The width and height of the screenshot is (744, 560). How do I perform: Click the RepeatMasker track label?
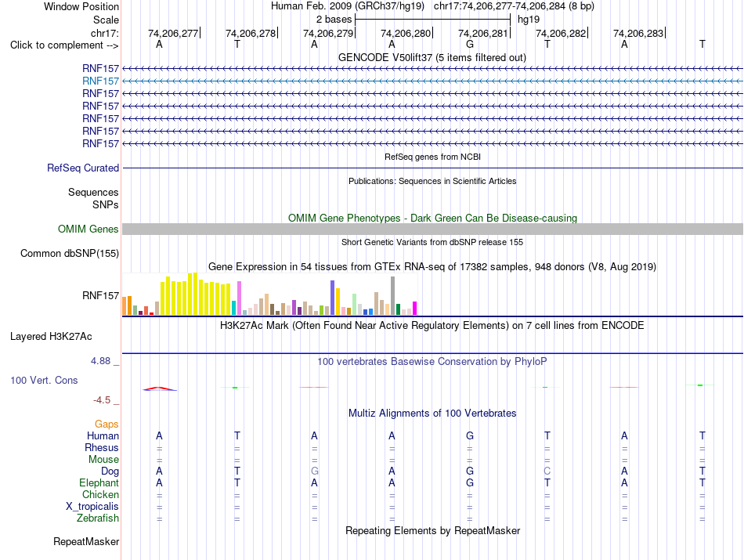coord(86,541)
